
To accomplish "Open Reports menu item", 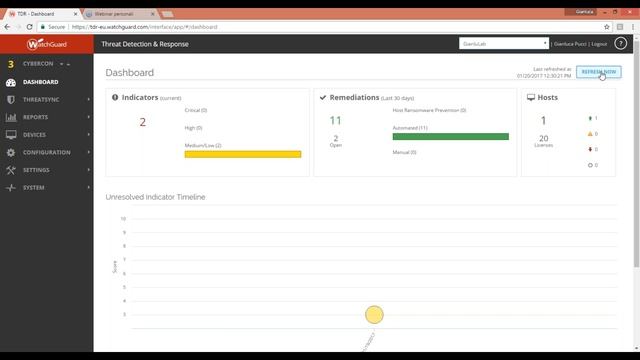I will [x=36, y=117].
